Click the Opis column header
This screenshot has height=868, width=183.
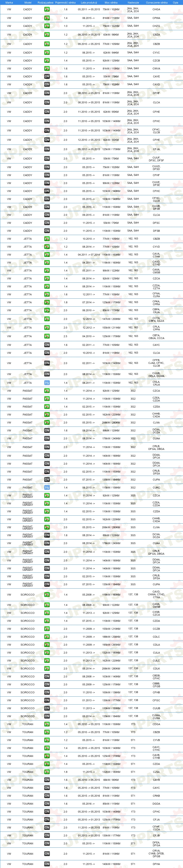175,2
